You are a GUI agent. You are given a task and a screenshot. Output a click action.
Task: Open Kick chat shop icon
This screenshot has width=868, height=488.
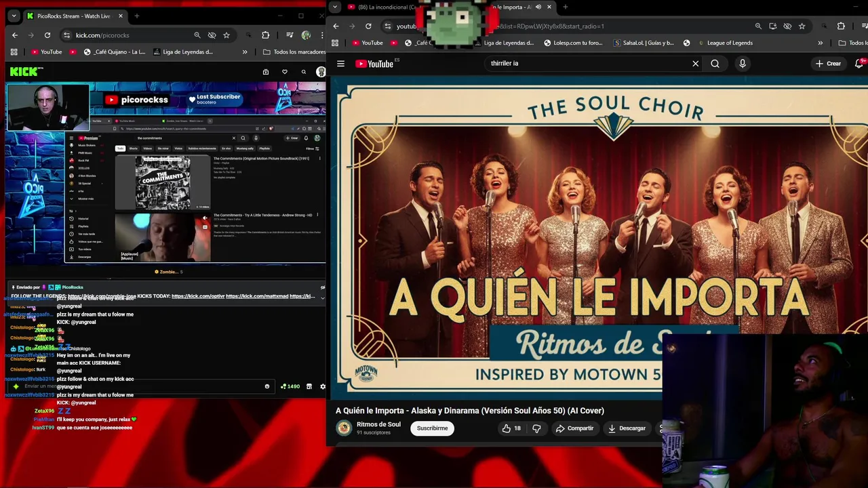(x=309, y=386)
